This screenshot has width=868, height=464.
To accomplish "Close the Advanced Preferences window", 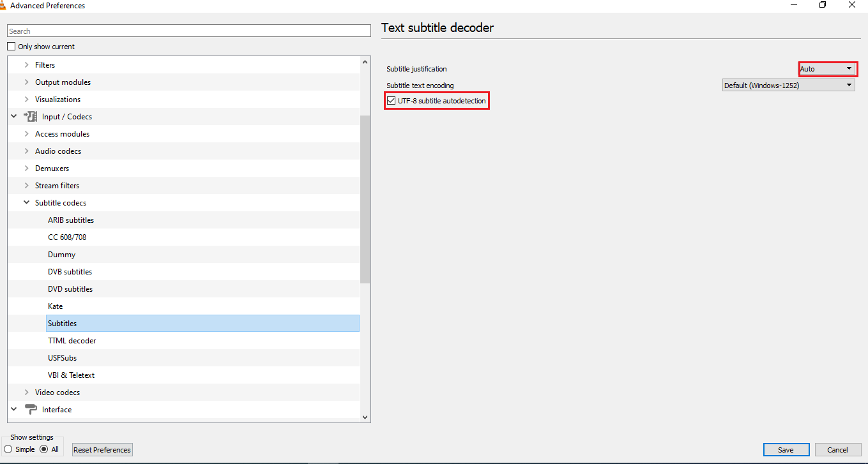I will click(852, 5).
